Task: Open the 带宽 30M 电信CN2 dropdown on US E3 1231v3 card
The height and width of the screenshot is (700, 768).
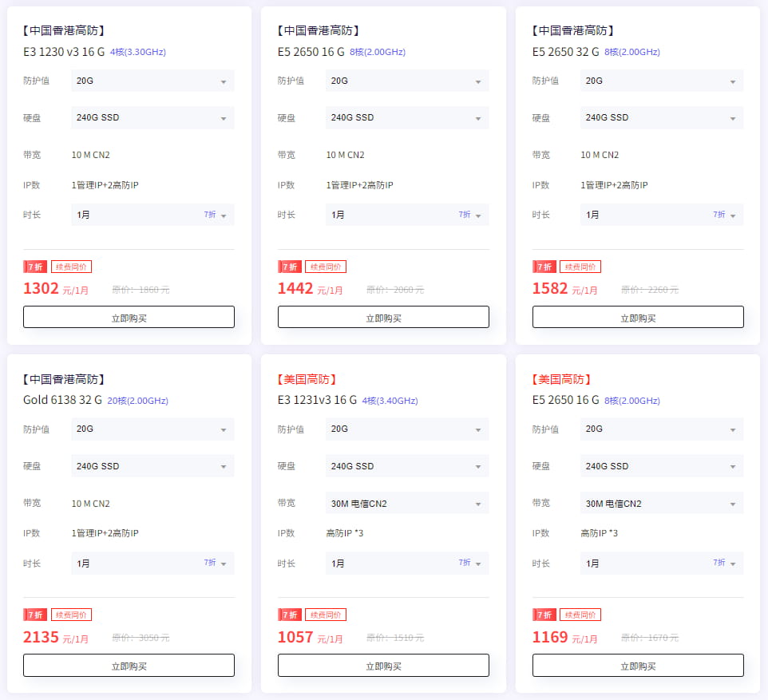Action: tap(406, 503)
